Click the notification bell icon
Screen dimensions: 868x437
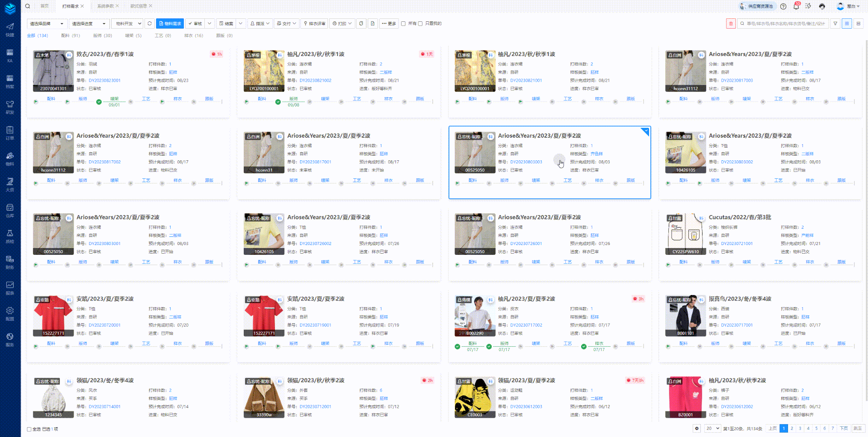[x=796, y=6]
